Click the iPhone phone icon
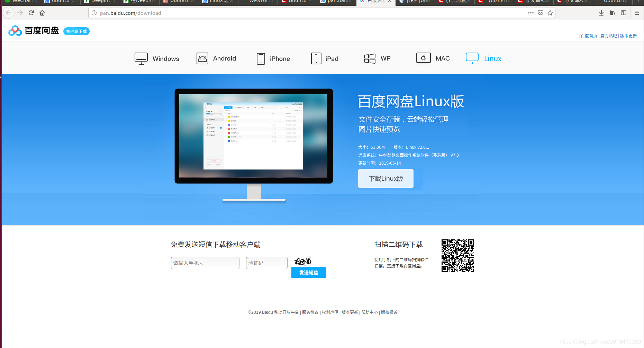 pos(261,58)
